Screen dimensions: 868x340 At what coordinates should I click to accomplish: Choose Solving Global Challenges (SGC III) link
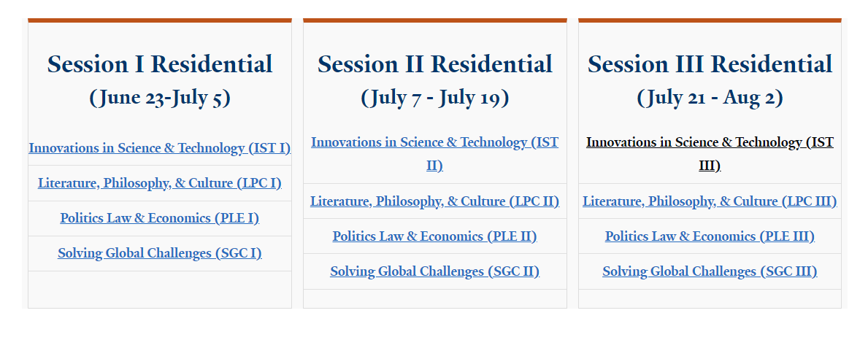(x=710, y=271)
